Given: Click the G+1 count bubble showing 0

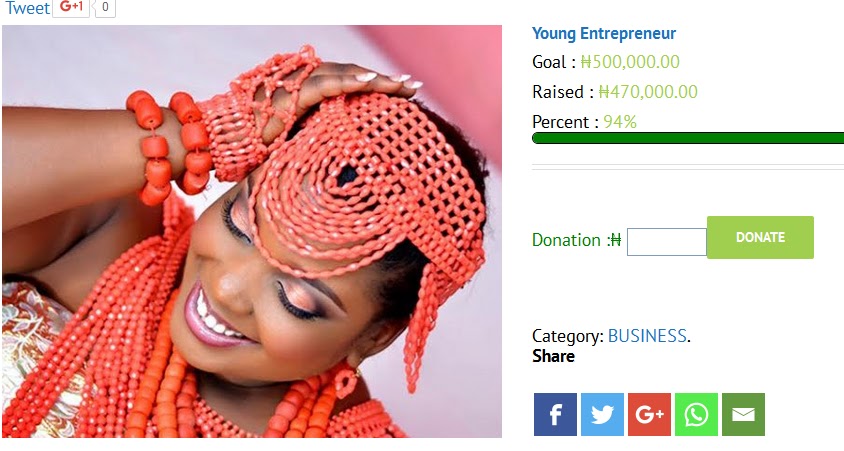Looking at the screenshot, I should click(x=105, y=8).
